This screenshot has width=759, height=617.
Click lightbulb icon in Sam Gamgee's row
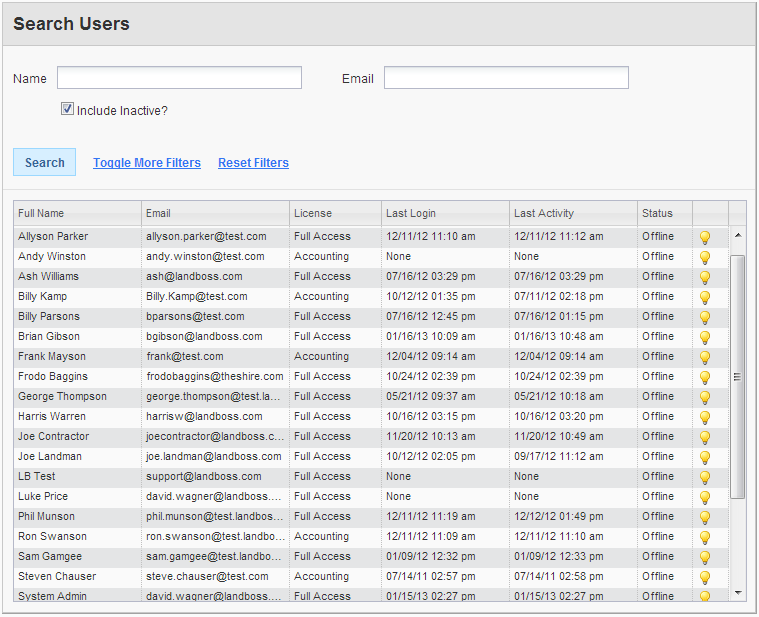coord(704,558)
